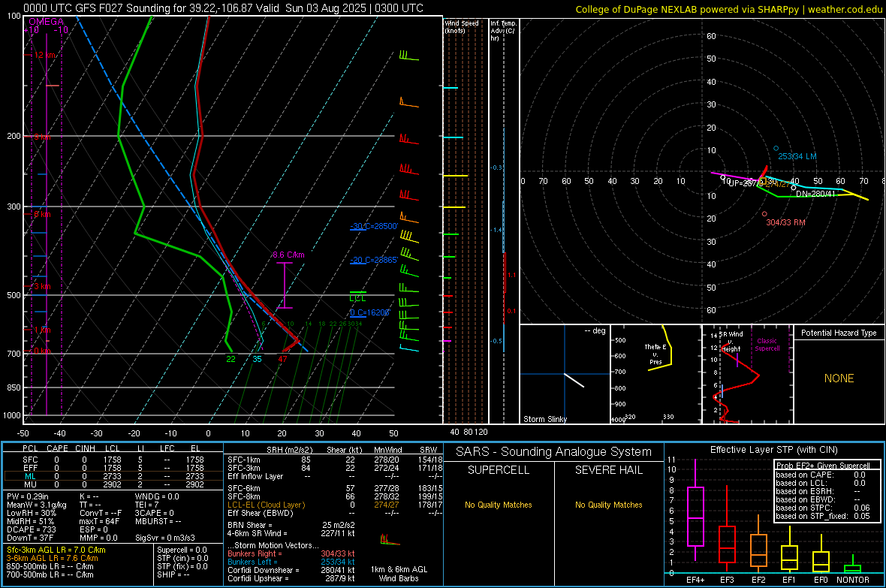
Task: Click the DCAPE = 733 value
Action: click(31, 529)
